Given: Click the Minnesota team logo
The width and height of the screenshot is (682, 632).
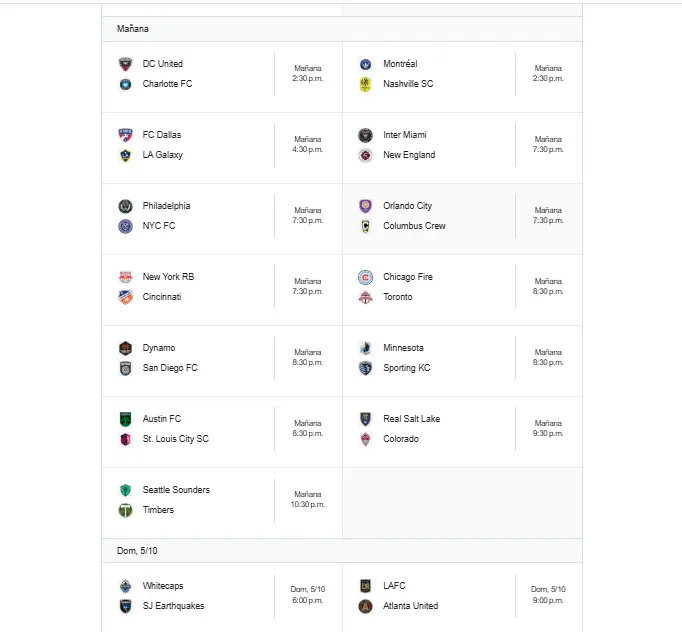Looking at the screenshot, I should tap(365, 348).
